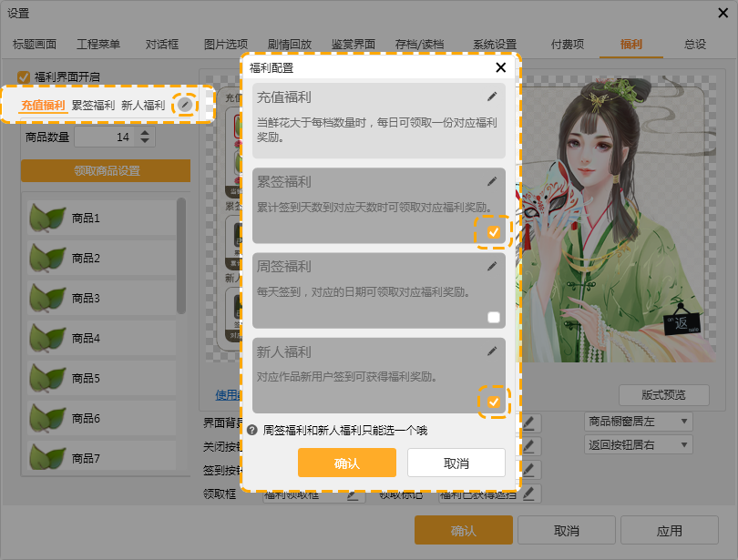This screenshot has height=560, width=738.
Task: Toggle the 福利界面开启 checkbox
Action: [24, 77]
